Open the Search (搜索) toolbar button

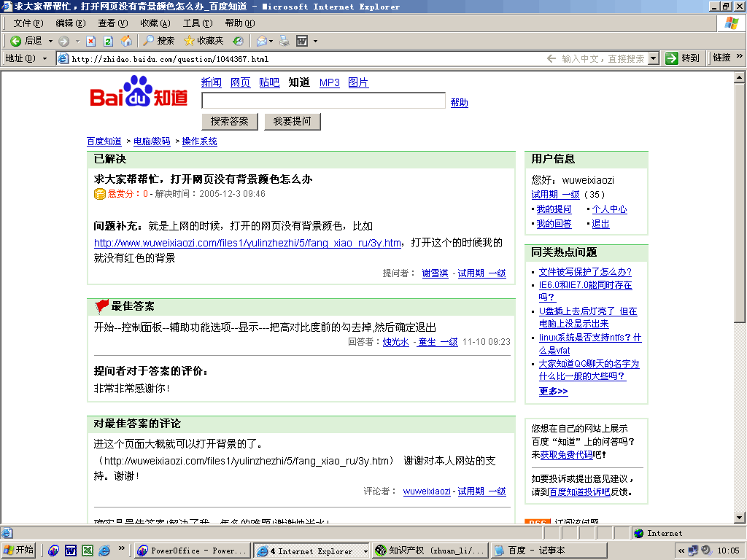[158, 41]
